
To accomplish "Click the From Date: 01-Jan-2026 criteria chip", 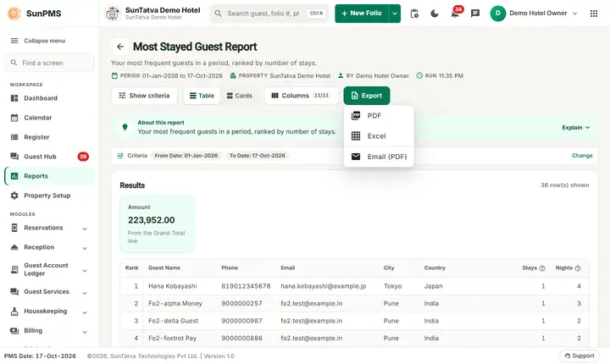I will [186, 156].
